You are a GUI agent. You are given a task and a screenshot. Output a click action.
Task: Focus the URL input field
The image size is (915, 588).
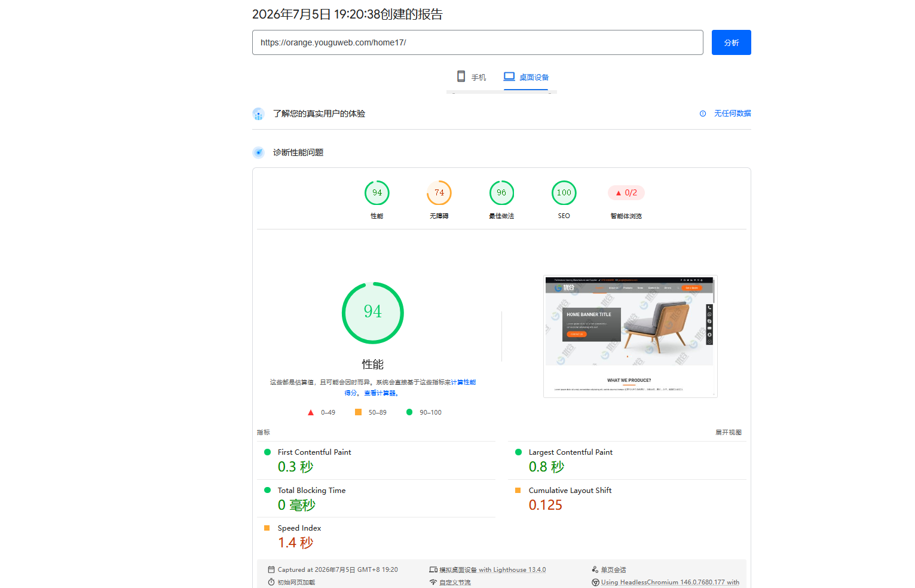coord(478,42)
